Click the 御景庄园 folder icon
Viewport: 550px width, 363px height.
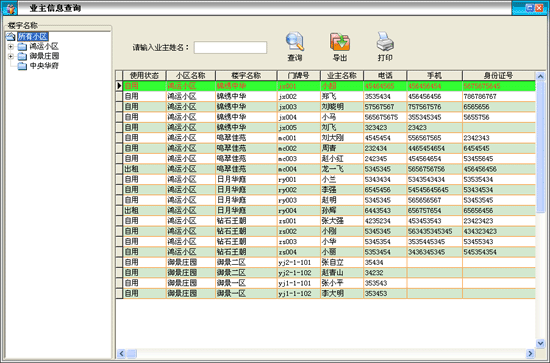(x=22, y=56)
